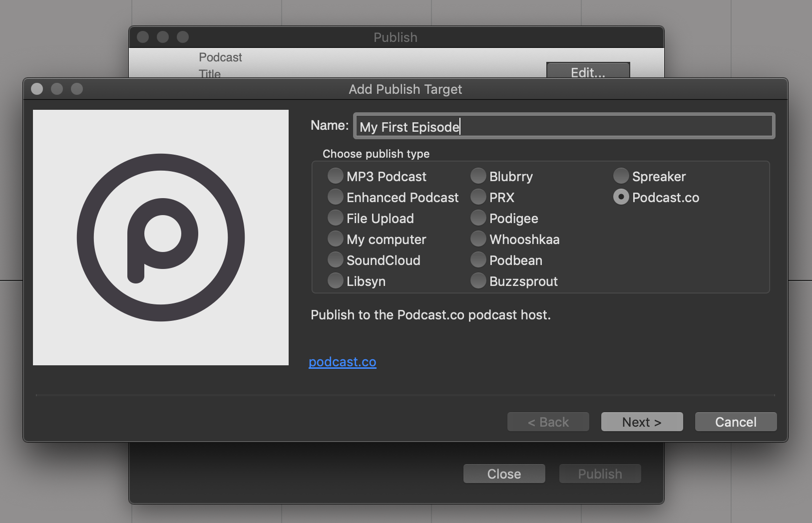Click the 'Podcast' label in Publish window
The height and width of the screenshot is (523, 812).
point(220,57)
